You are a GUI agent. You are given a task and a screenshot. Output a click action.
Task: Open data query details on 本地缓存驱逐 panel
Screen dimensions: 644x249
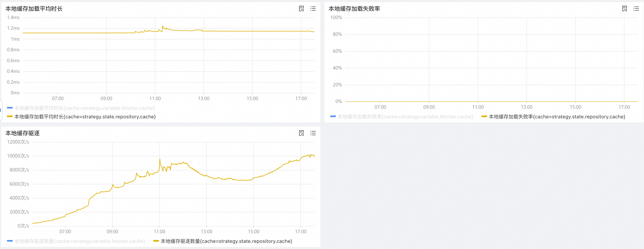coord(301,133)
